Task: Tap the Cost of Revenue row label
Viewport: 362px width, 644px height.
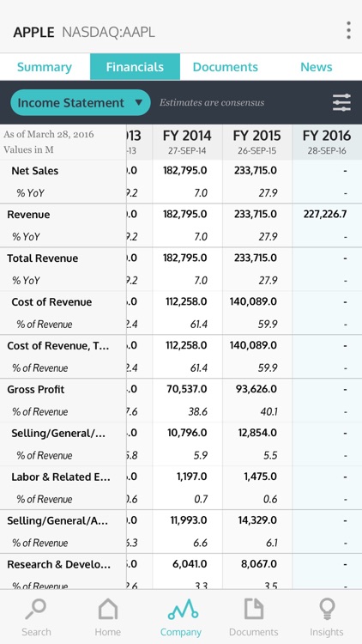Action: coord(51,302)
